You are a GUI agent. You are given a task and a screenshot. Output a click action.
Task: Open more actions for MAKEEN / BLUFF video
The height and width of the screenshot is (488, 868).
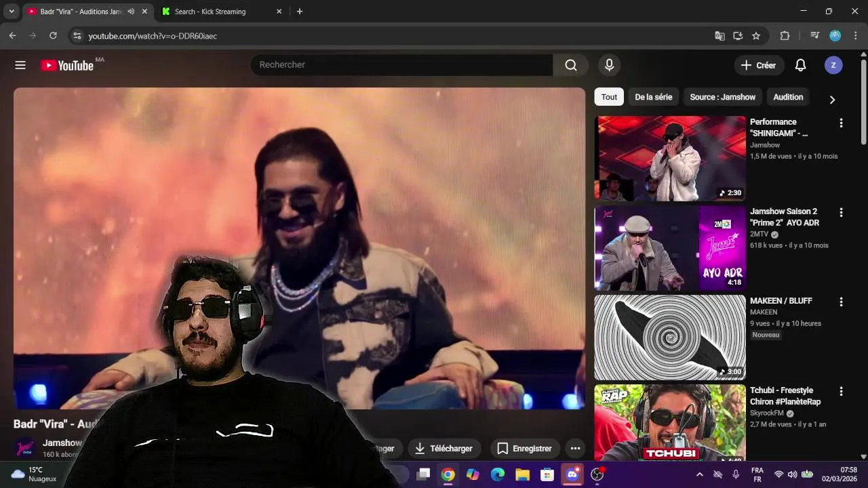pos(841,302)
